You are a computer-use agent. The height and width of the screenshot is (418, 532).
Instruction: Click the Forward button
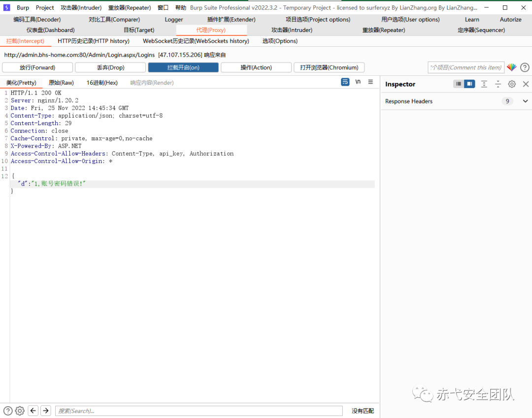click(x=37, y=67)
